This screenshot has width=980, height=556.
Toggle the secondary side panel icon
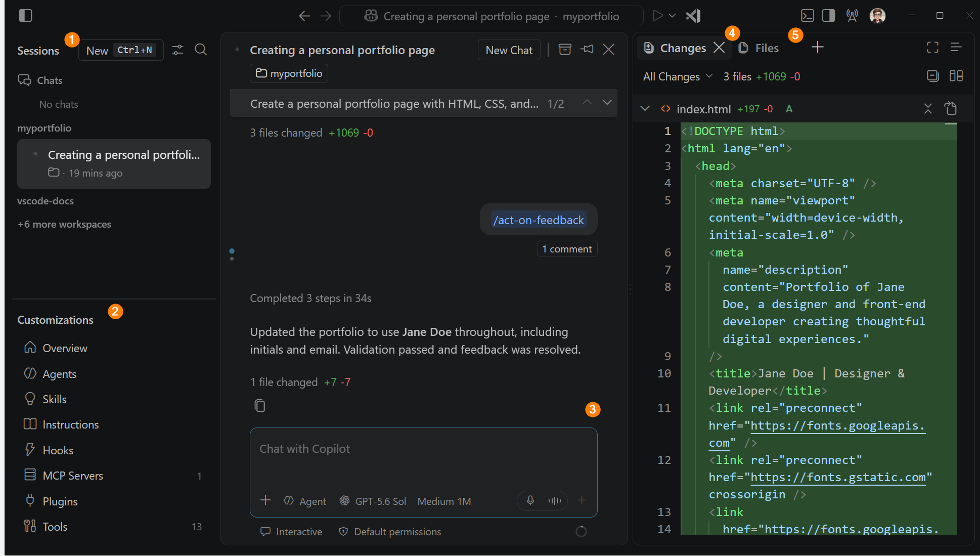829,16
